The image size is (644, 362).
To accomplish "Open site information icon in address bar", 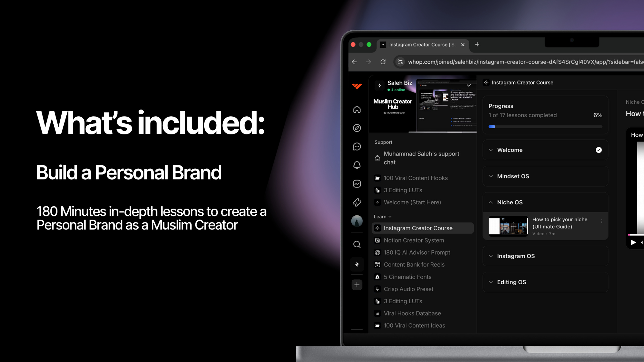I will tap(400, 62).
